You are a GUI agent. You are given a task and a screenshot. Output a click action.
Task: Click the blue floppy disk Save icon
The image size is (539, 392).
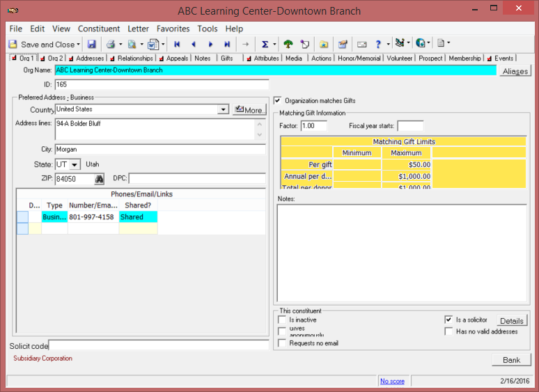point(91,44)
